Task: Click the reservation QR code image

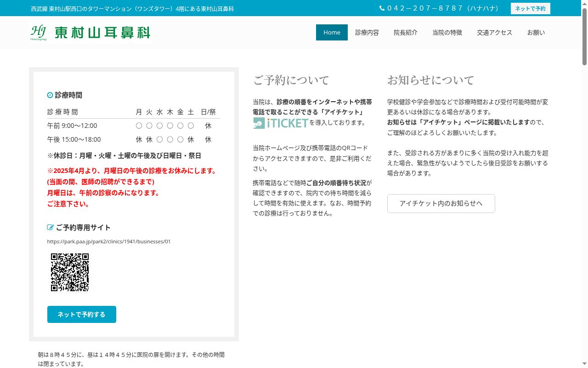Action: coord(69,272)
